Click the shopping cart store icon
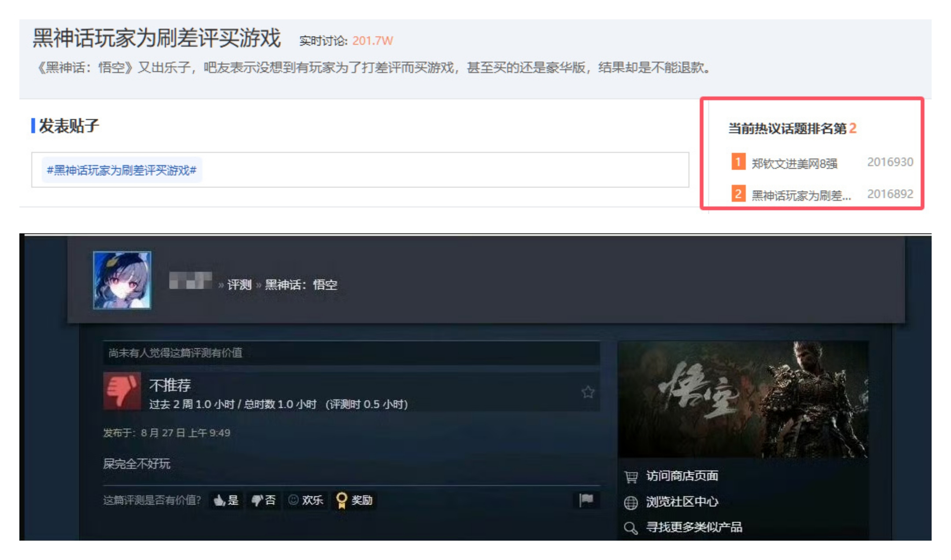 pyautogui.click(x=631, y=477)
